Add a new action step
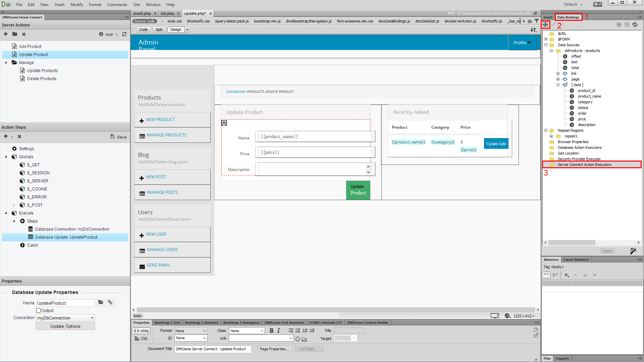Image resolution: width=644 pixels, height=362 pixels. pyautogui.click(x=6, y=136)
